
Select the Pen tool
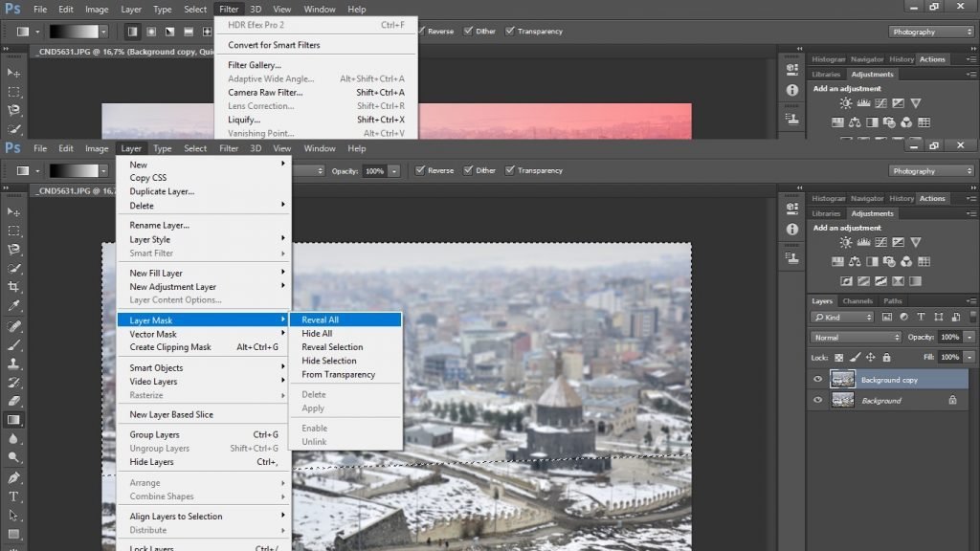[13, 477]
